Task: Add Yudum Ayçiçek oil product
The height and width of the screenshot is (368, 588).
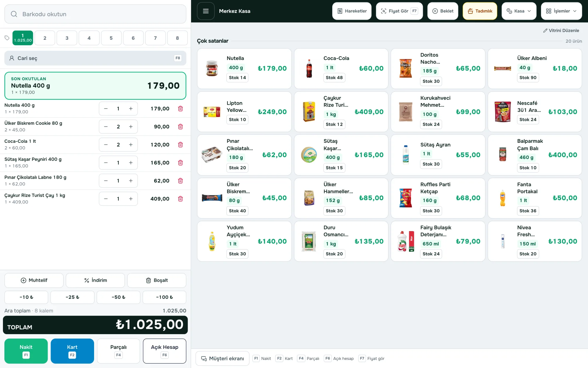Action: pos(244,241)
